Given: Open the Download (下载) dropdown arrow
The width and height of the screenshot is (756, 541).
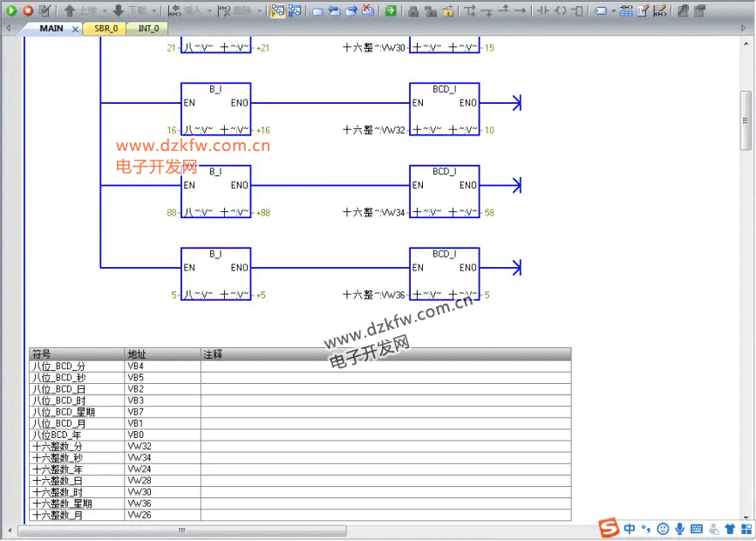Looking at the screenshot, I should pos(153,10).
